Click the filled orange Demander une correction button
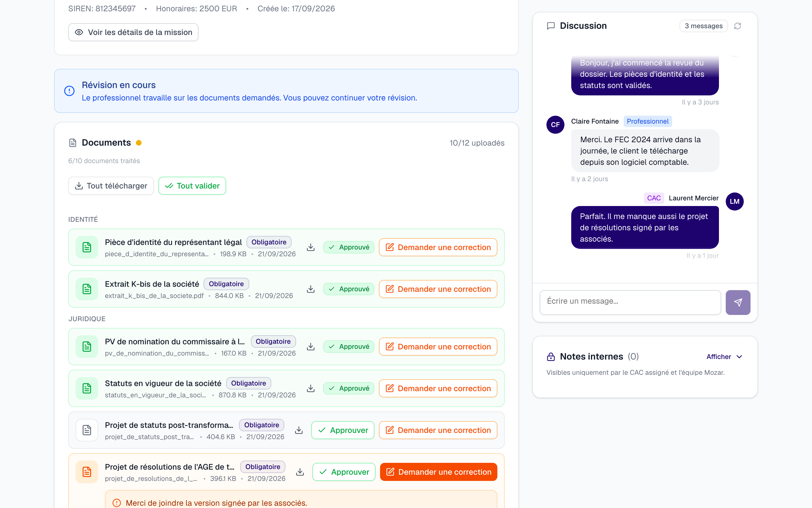812x508 pixels. (438, 472)
